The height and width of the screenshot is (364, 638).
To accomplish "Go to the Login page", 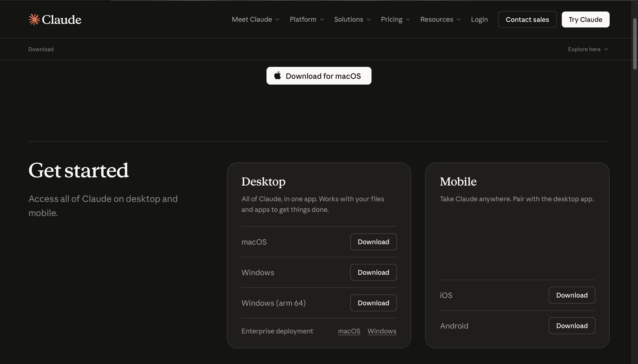I will (x=479, y=19).
